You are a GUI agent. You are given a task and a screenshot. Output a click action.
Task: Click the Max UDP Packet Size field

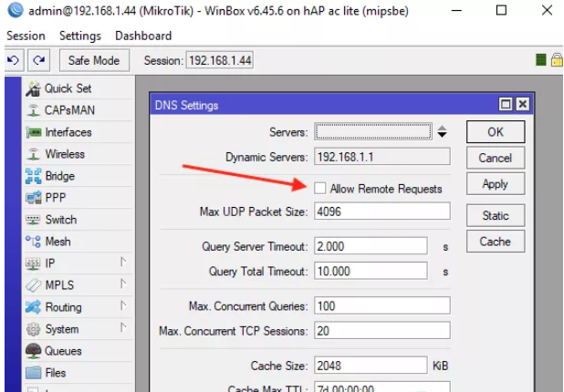click(x=381, y=211)
